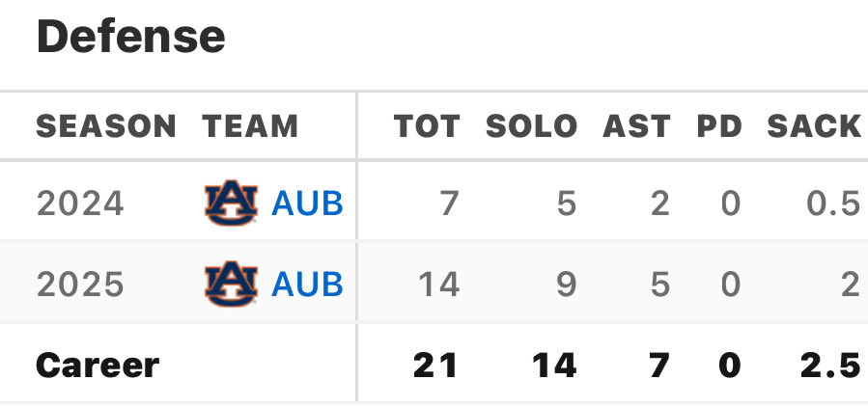
Task: Select the 2024 season cell
Action: pos(80,203)
